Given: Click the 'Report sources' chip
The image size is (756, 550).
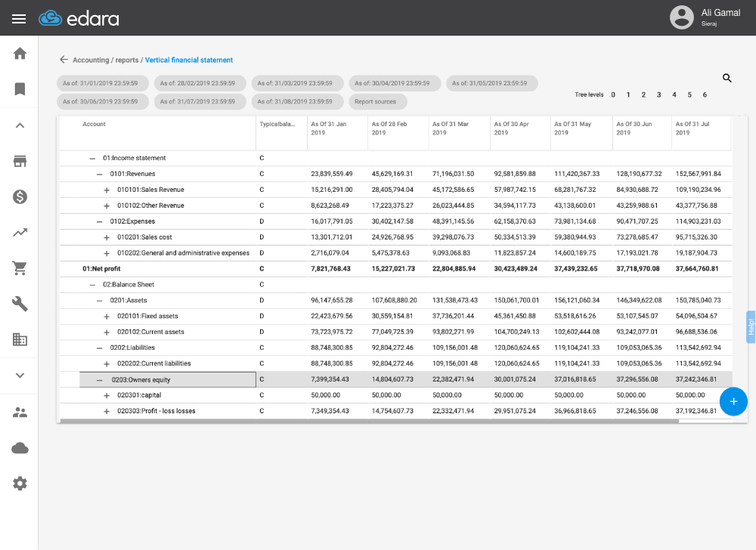Looking at the screenshot, I should (377, 101).
